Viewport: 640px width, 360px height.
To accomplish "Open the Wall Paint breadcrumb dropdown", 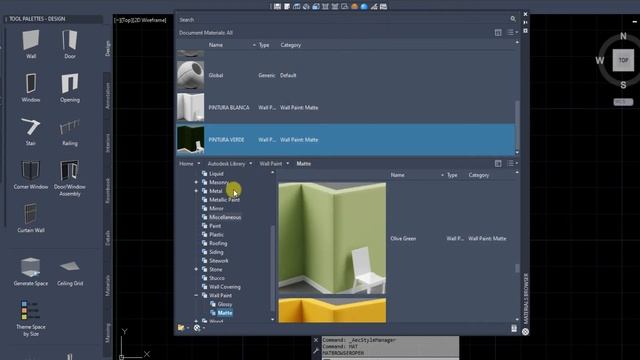I will tap(288, 164).
